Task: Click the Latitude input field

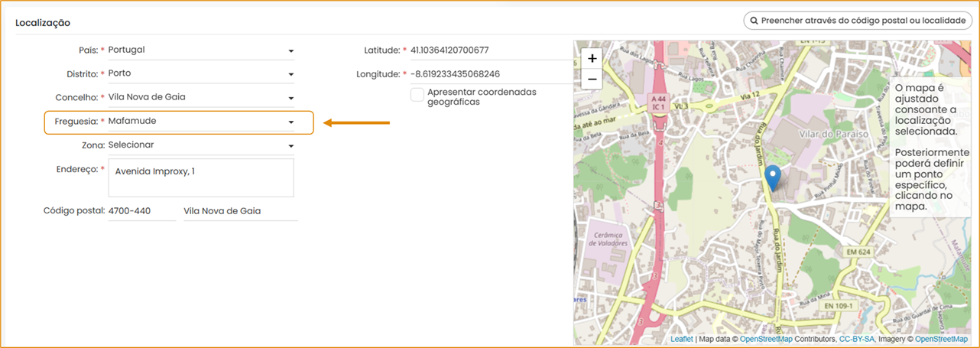Action: tap(489, 50)
